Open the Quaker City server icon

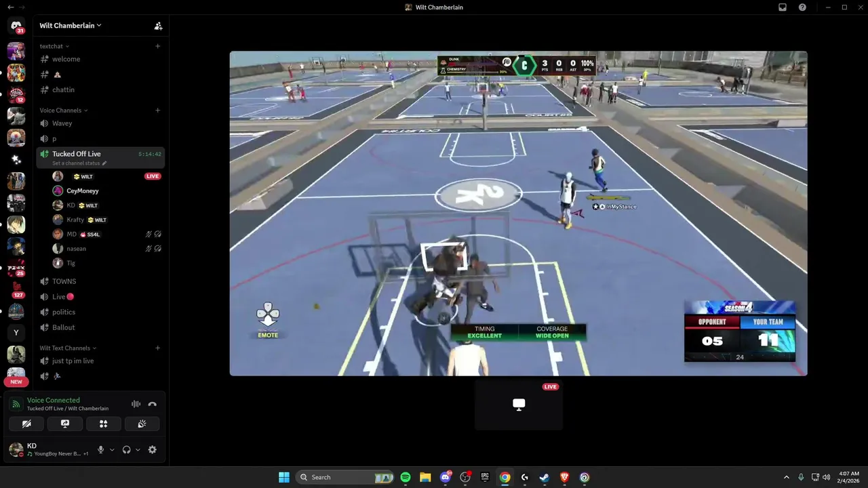[x=16, y=311]
